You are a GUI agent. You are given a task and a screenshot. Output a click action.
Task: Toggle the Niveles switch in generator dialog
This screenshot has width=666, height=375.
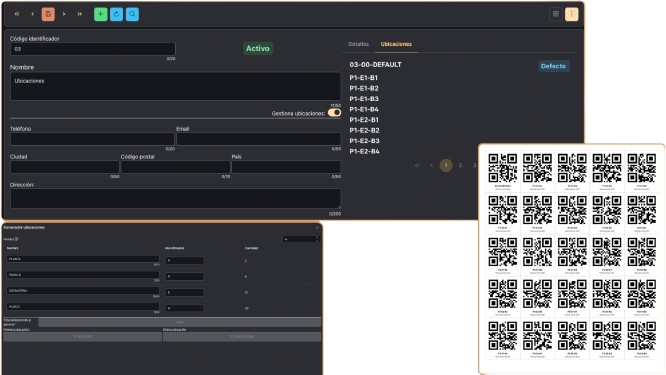(17, 239)
